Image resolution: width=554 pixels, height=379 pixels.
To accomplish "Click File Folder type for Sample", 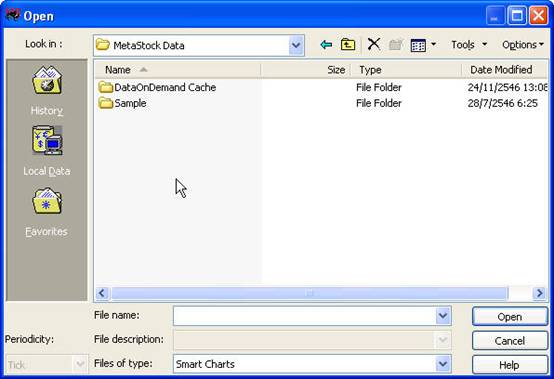I will [379, 103].
